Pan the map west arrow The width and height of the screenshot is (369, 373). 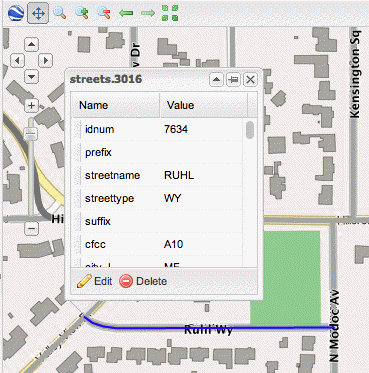[x=18, y=61]
